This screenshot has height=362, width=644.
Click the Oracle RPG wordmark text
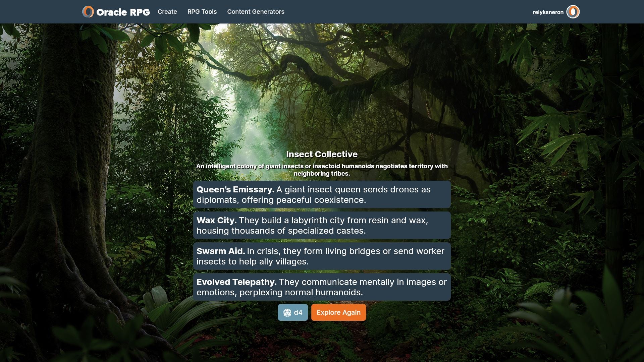click(123, 12)
